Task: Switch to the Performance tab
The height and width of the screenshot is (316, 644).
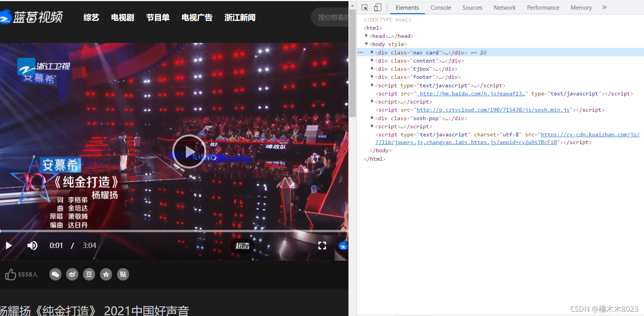Action: point(543,8)
